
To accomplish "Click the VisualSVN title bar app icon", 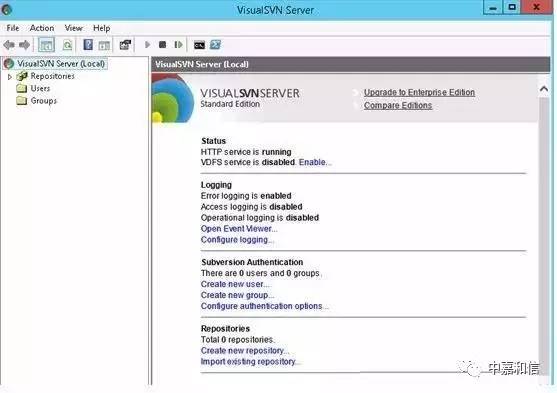I will 6,10.
